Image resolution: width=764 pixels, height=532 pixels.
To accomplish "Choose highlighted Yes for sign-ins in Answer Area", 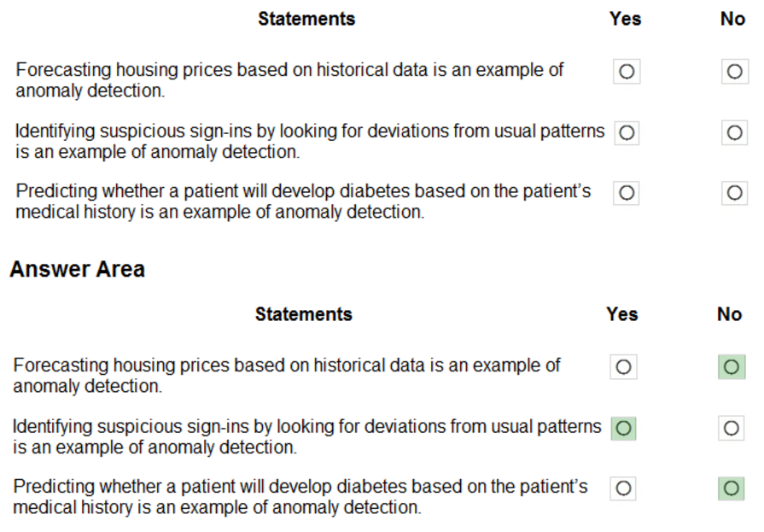I will tap(623, 428).
